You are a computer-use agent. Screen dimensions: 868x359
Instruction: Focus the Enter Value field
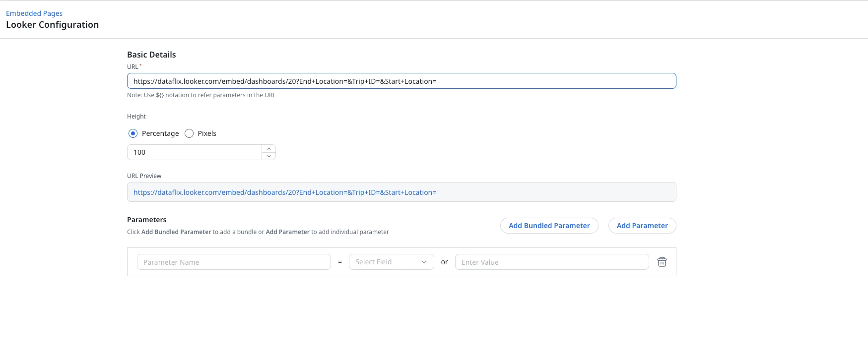552,262
